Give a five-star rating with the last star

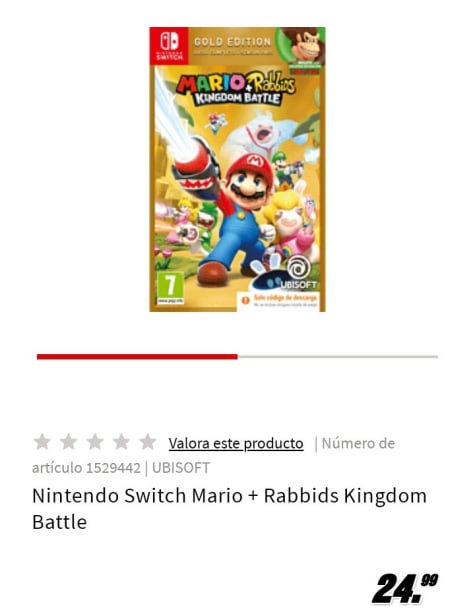coord(148,442)
